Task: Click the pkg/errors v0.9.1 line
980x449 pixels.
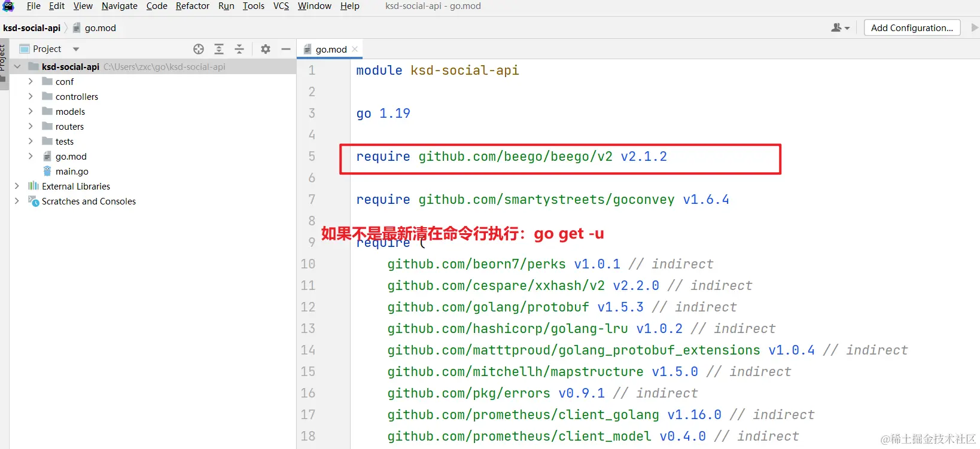Action: tap(543, 393)
